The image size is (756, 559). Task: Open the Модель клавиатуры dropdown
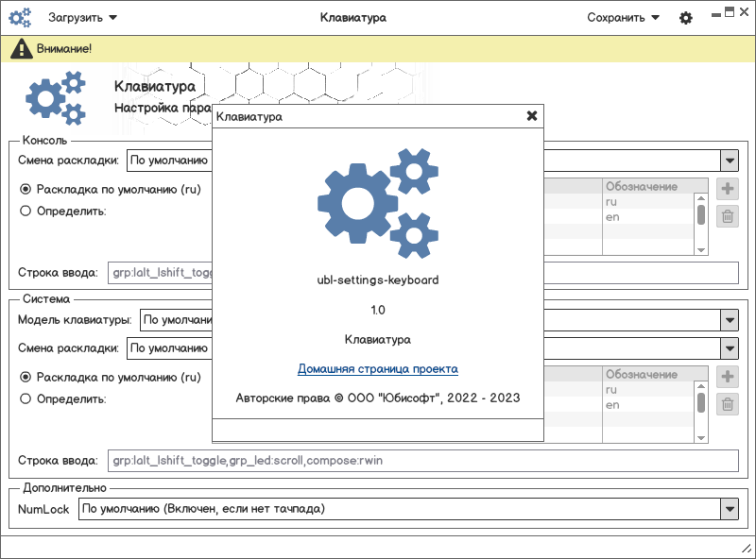(x=729, y=320)
